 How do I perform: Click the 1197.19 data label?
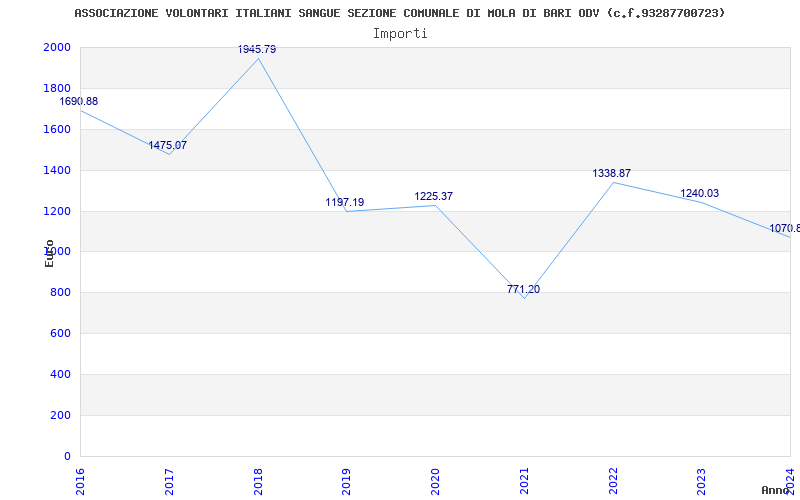click(345, 203)
